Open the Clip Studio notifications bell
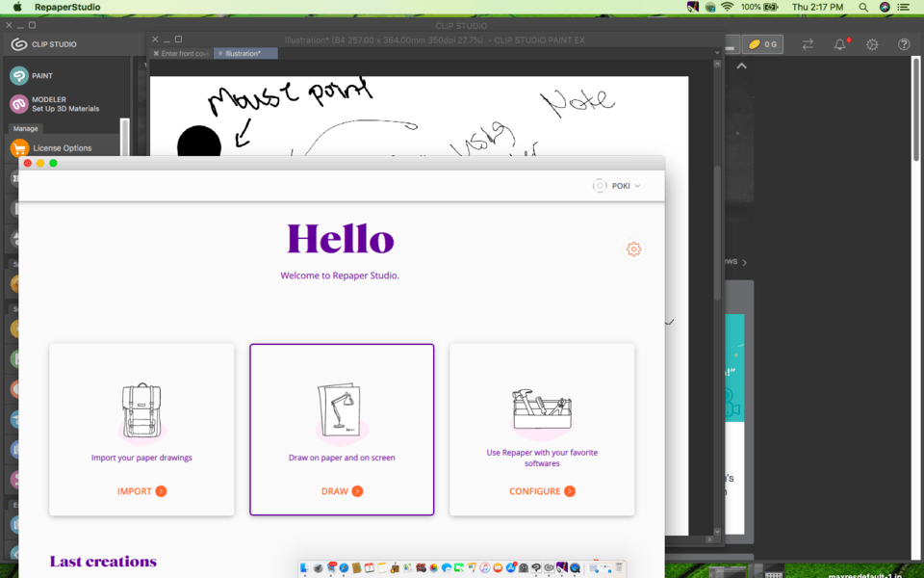 point(839,43)
